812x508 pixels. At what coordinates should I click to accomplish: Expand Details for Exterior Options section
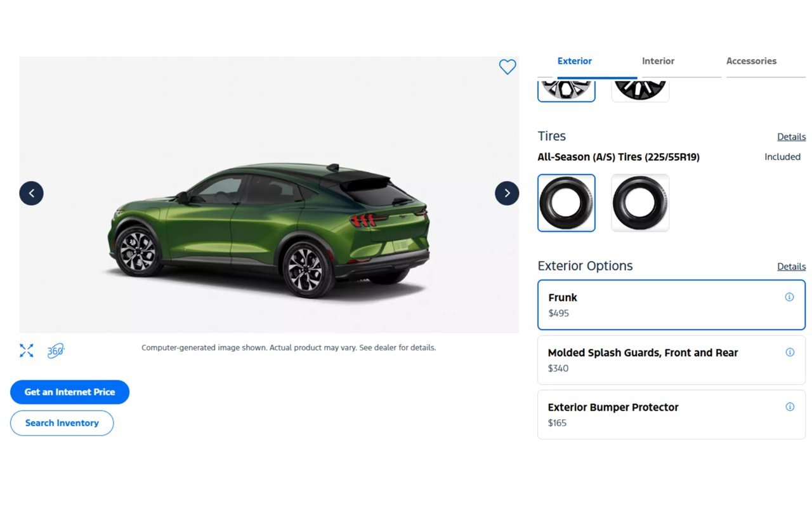coord(791,267)
